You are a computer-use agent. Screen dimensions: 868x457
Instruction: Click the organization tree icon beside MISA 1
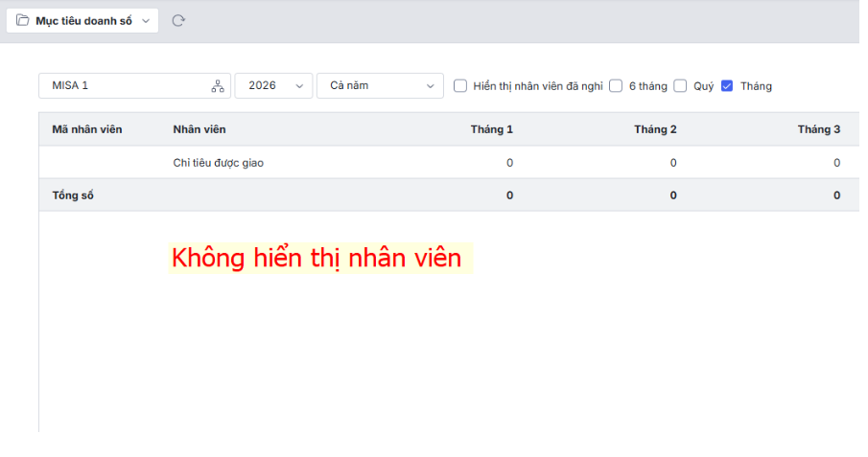tap(217, 86)
